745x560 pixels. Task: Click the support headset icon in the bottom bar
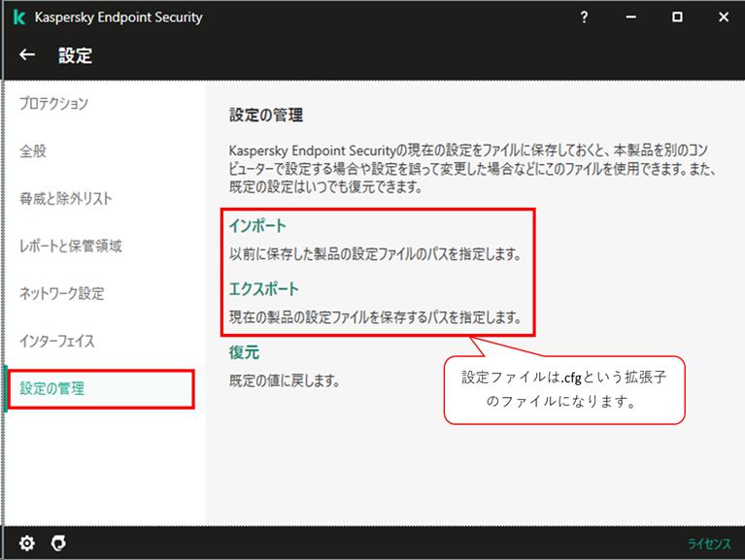(x=58, y=543)
